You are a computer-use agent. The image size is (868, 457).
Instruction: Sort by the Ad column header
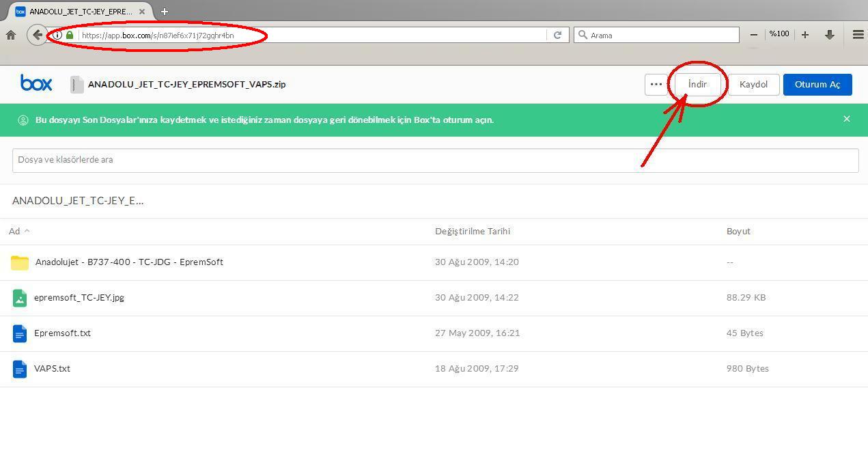[x=14, y=231]
